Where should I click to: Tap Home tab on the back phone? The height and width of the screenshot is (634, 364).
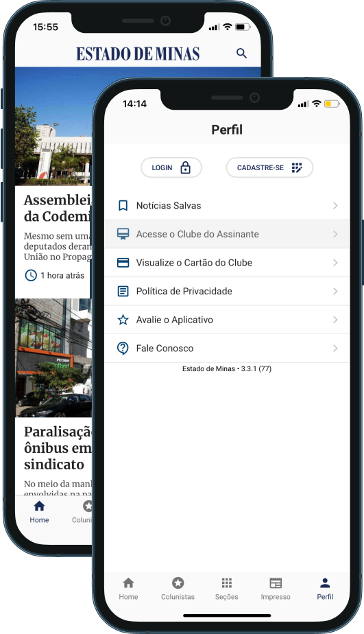click(x=39, y=513)
